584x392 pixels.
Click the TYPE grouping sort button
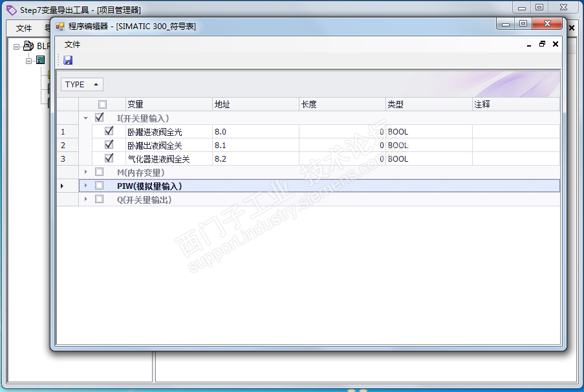click(x=82, y=85)
